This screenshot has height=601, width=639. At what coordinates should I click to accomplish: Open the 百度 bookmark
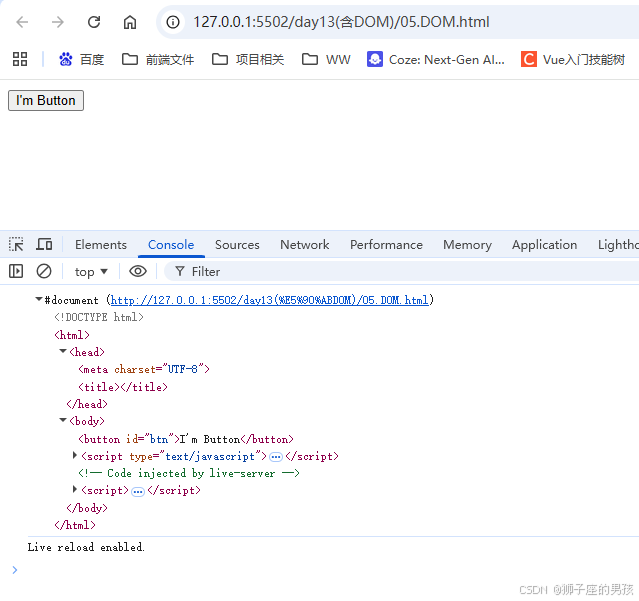click(82, 59)
